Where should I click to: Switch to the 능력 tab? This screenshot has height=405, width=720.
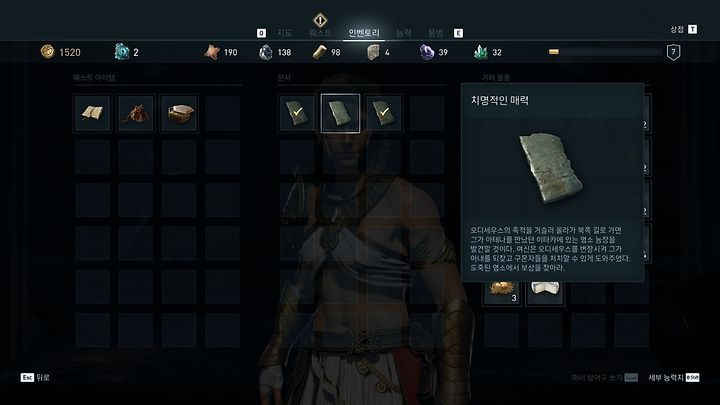click(404, 33)
